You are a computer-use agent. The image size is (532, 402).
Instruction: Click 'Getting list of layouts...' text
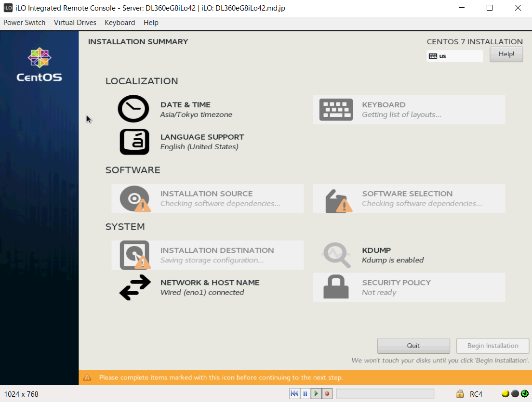(x=402, y=115)
